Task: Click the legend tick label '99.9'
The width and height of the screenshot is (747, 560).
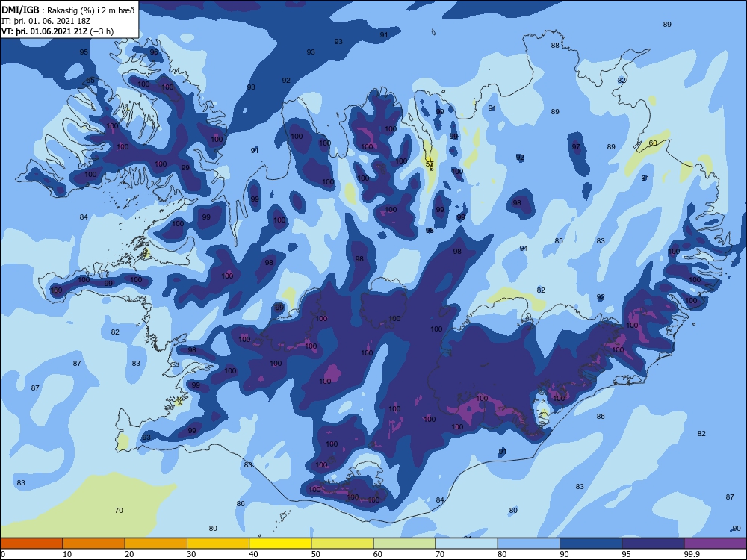Action: [692, 554]
